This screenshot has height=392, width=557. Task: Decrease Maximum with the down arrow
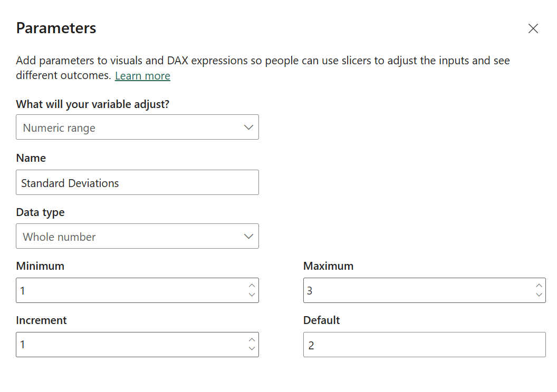[539, 295]
